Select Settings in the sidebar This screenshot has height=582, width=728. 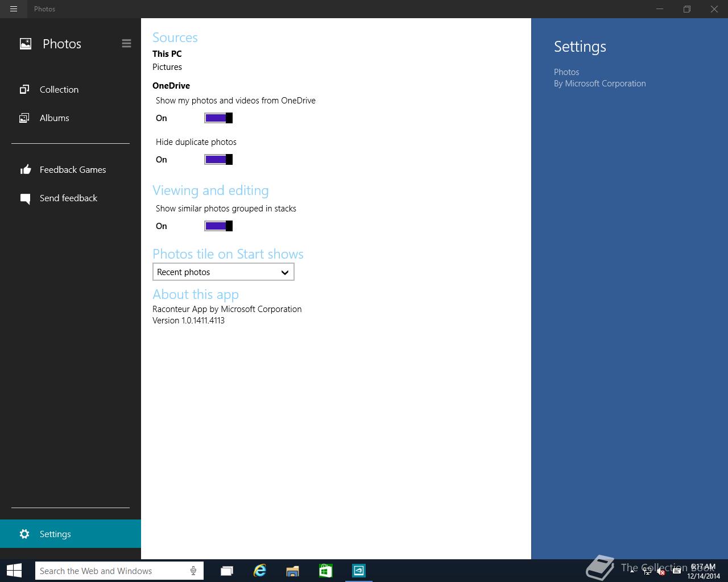71,534
